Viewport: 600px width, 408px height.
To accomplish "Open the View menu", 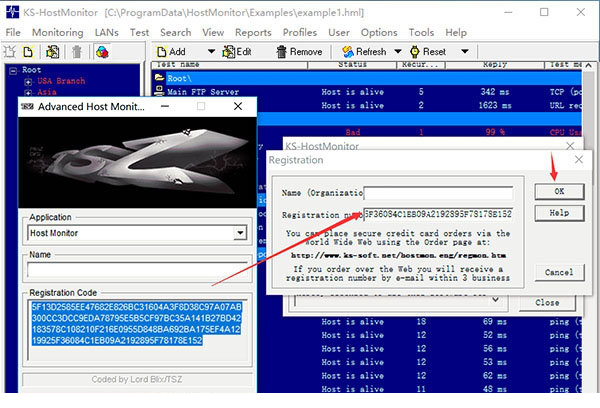I will tap(213, 33).
